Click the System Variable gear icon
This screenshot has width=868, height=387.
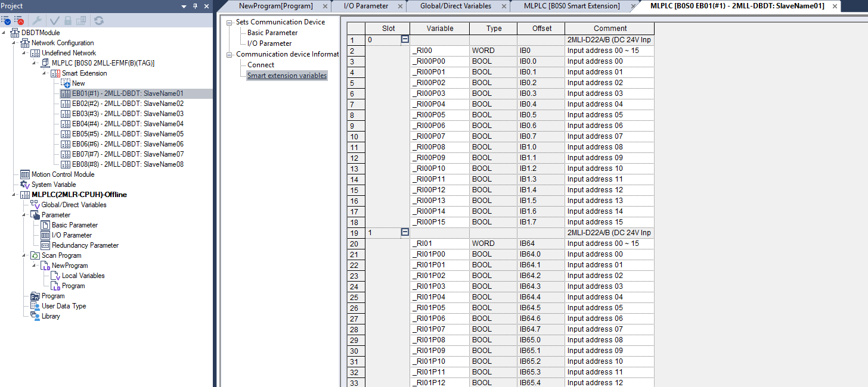point(25,185)
